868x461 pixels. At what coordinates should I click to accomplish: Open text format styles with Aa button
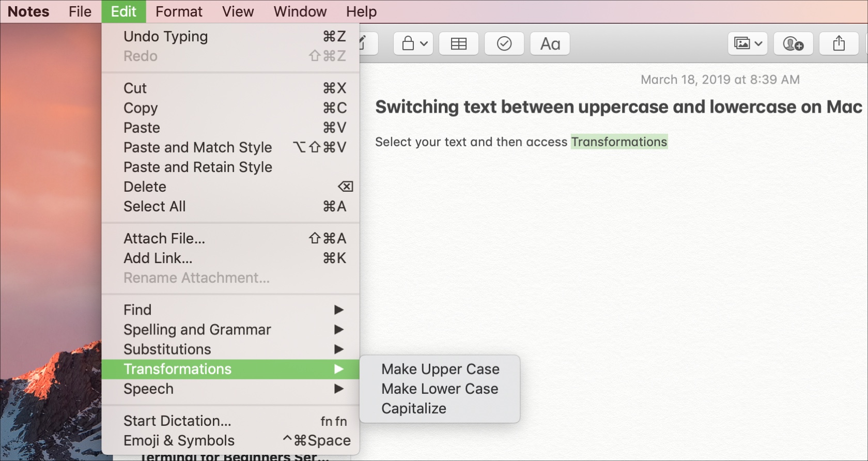click(550, 44)
